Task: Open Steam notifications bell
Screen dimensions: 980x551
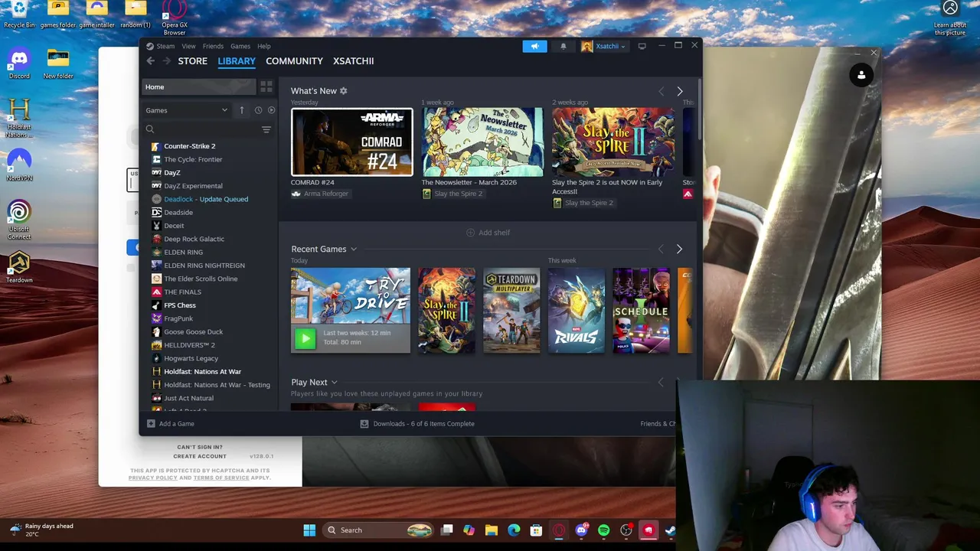Action: tap(563, 46)
